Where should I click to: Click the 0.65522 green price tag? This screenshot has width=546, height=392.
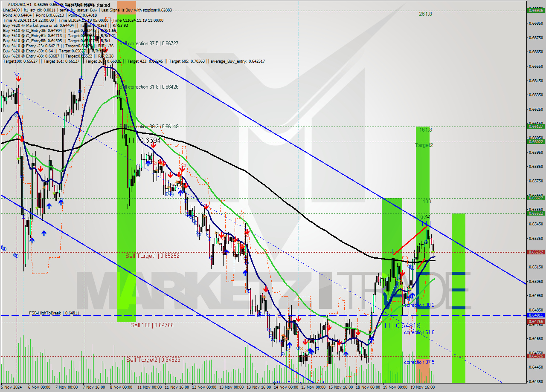click(x=535, y=213)
